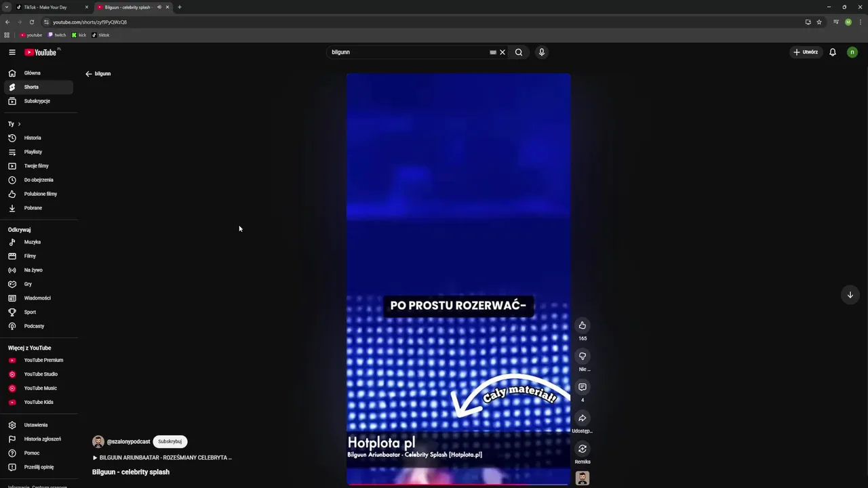This screenshot has height=488, width=868.
Task: Open the comments on the short
Action: pyautogui.click(x=582, y=387)
